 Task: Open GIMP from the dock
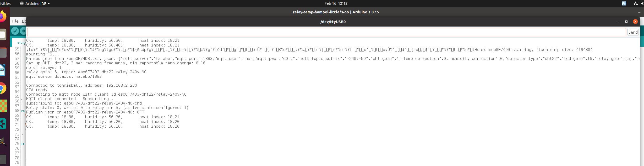[3, 141]
